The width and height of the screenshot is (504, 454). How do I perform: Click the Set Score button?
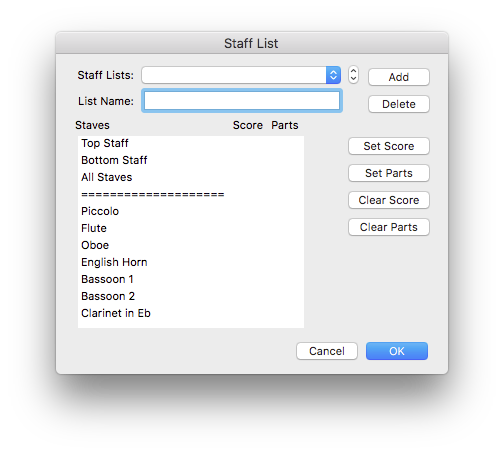pyautogui.click(x=389, y=146)
